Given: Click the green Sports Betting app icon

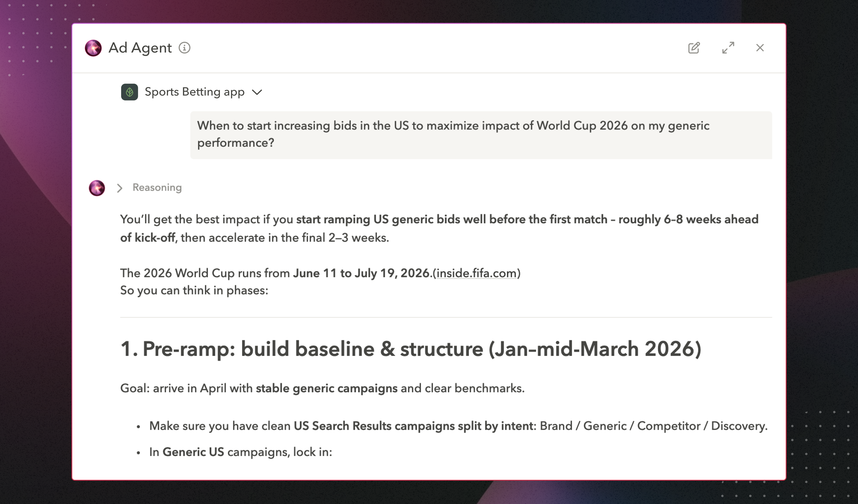Looking at the screenshot, I should (x=129, y=92).
